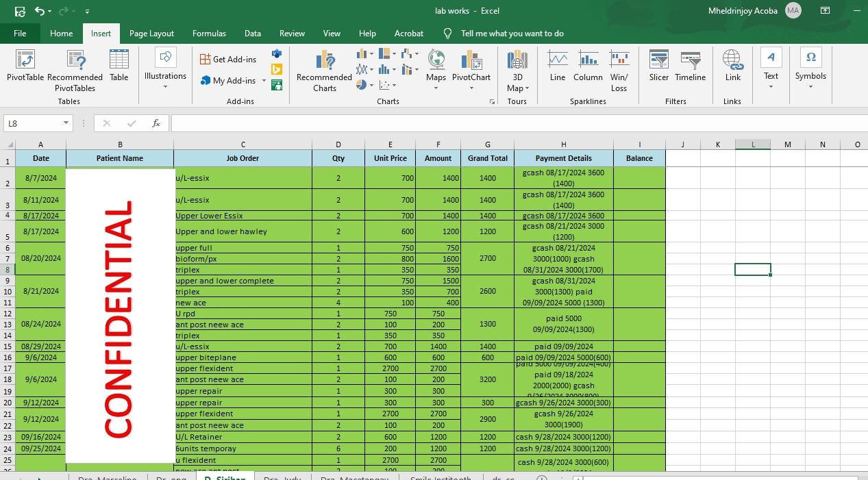Viewport: 868px width, 480px height.
Task: Click the cell '6units temporay'
Action: [243, 449]
